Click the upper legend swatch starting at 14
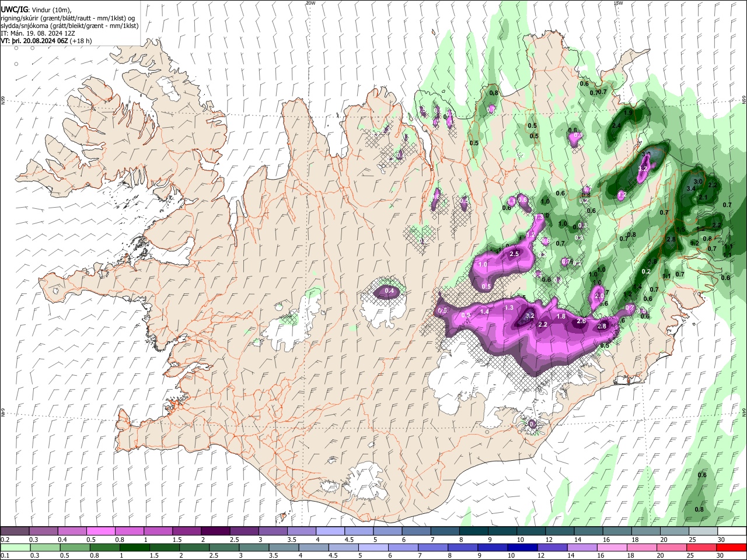Viewport: 747px width, 560px height. (x=588, y=531)
